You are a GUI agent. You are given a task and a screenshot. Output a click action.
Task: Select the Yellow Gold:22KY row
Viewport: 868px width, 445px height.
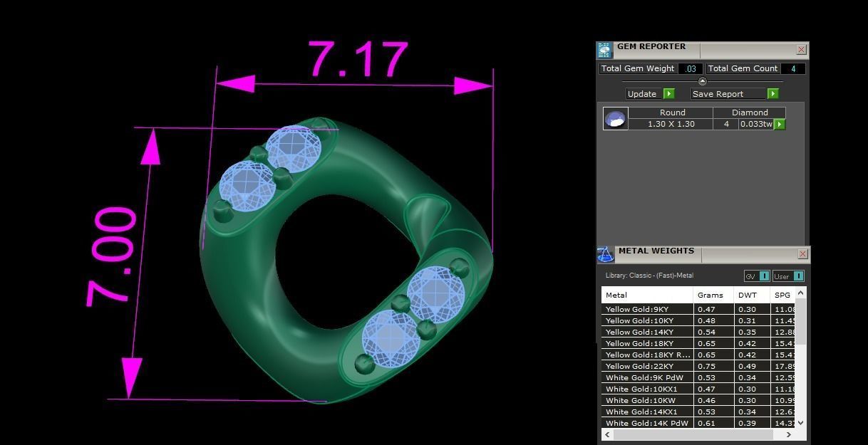tap(698, 366)
